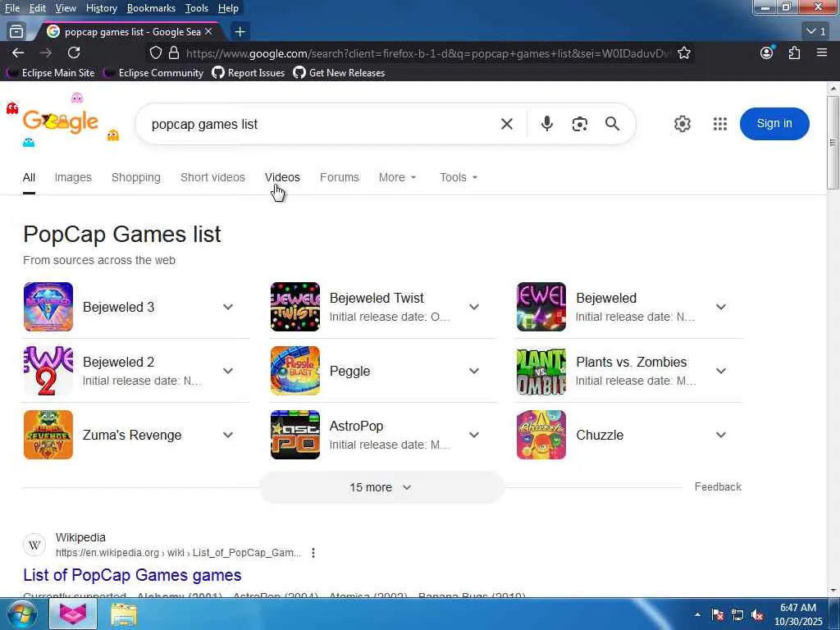Show 15 more games
Viewport: 840px width, 630px height.
pos(381,487)
